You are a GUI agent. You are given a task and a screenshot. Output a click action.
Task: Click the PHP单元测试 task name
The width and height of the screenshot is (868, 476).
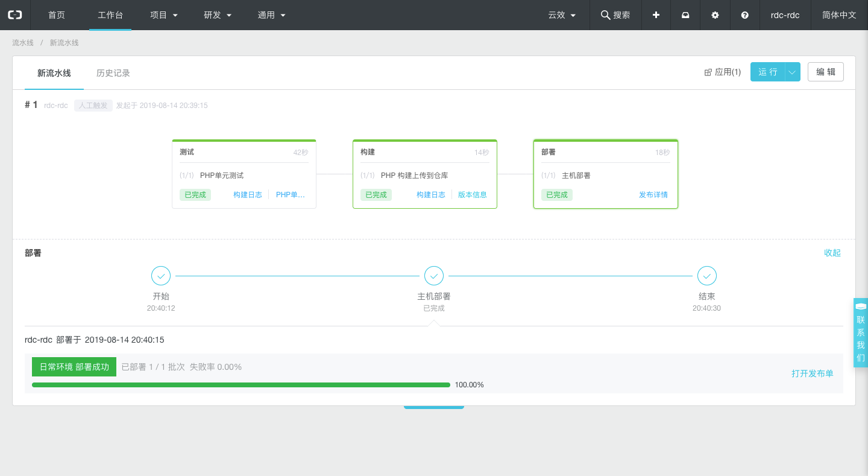[x=222, y=176]
